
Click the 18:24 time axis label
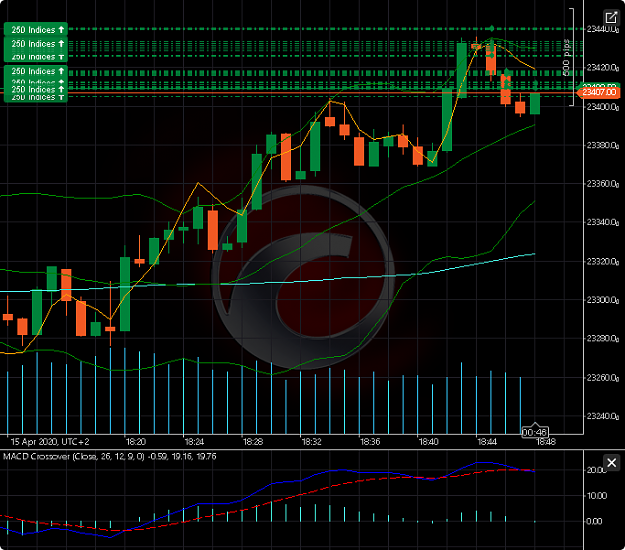(194, 442)
